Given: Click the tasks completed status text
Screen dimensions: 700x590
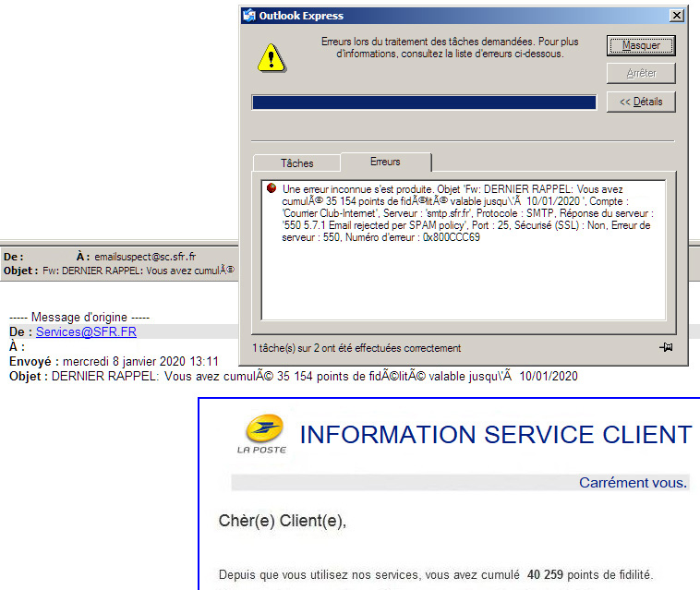Looking at the screenshot, I should (x=356, y=348).
